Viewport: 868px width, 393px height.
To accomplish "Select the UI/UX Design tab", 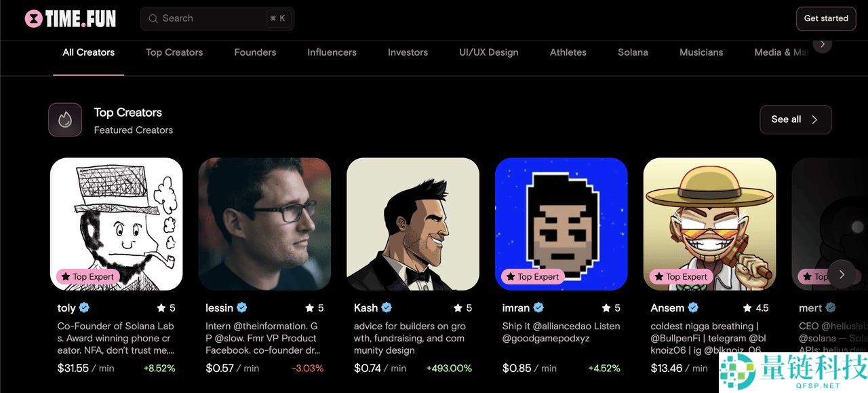I will 488,52.
